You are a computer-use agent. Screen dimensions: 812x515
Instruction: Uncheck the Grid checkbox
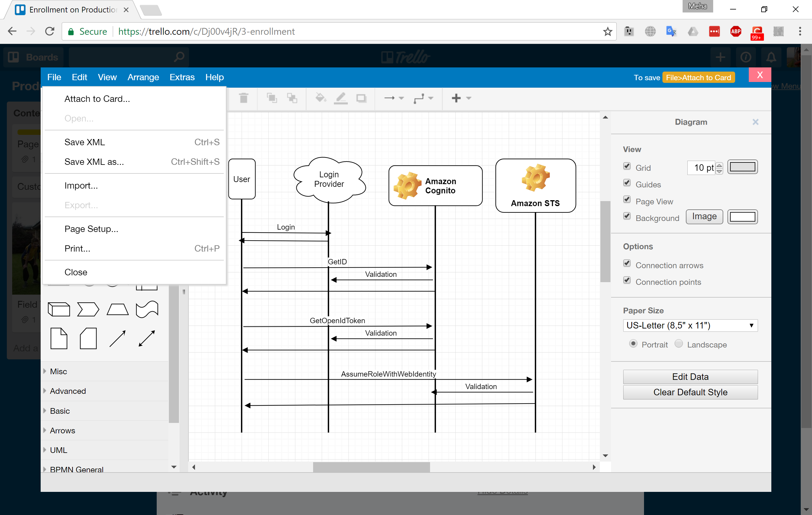627,166
